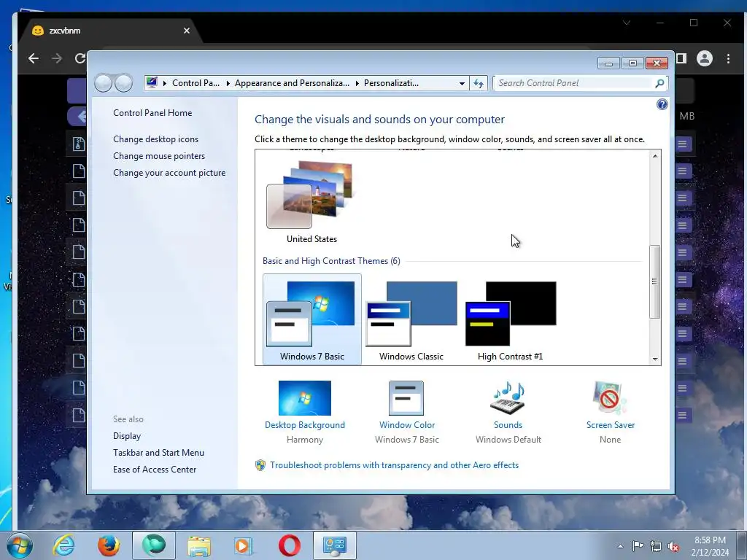Open Change desktop icons link
The image size is (747, 560).
pyautogui.click(x=156, y=139)
